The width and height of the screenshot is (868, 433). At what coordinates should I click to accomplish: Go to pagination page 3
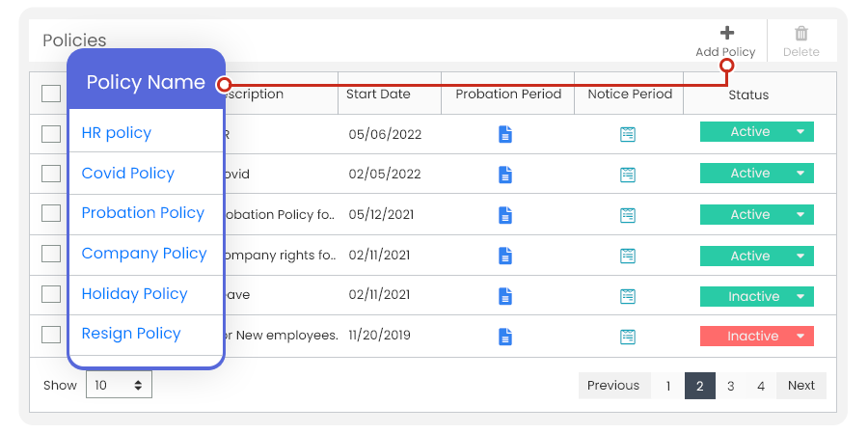(x=731, y=386)
